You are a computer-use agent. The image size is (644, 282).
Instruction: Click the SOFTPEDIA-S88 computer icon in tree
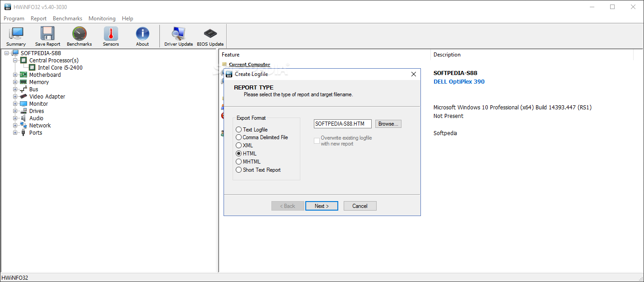[x=15, y=53]
